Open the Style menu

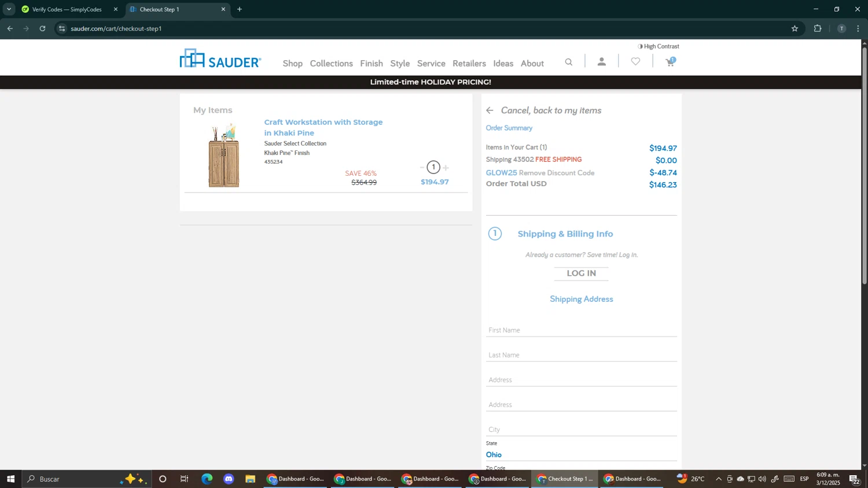pyautogui.click(x=400, y=64)
